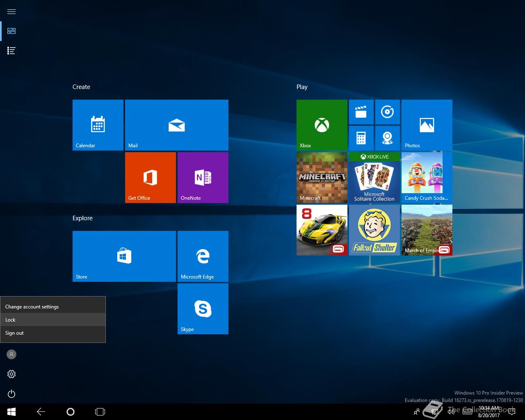The width and height of the screenshot is (525, 420).
Task: Switch to All apps list view
Action: 11,50
